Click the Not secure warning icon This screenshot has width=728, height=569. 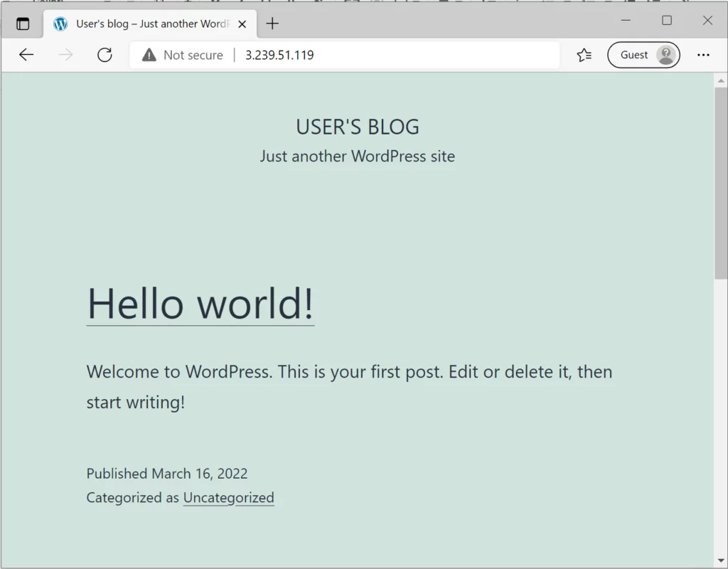tap(149, 55)
